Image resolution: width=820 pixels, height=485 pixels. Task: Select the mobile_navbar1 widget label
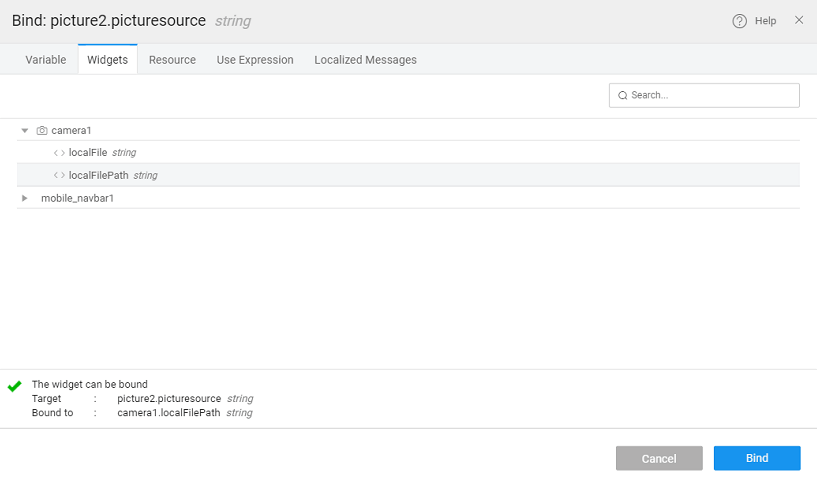point(77,198)
